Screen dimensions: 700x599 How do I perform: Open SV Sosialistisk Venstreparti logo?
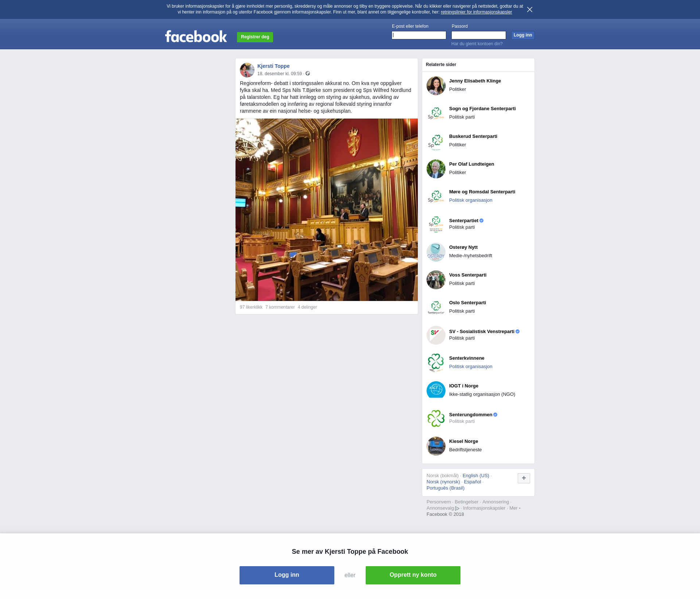pyautogui.click(x=436, y=335)
